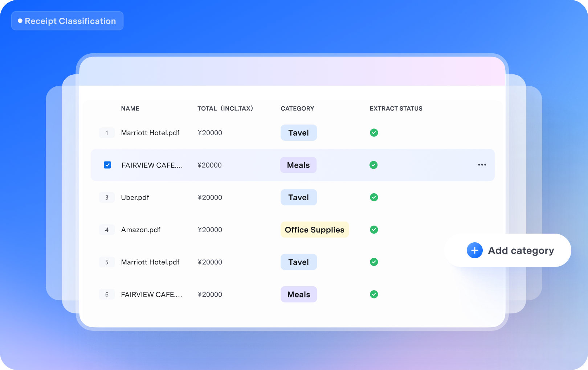Click the ¥20000 total for Amazon.pdf

click(x=210, y=230)
